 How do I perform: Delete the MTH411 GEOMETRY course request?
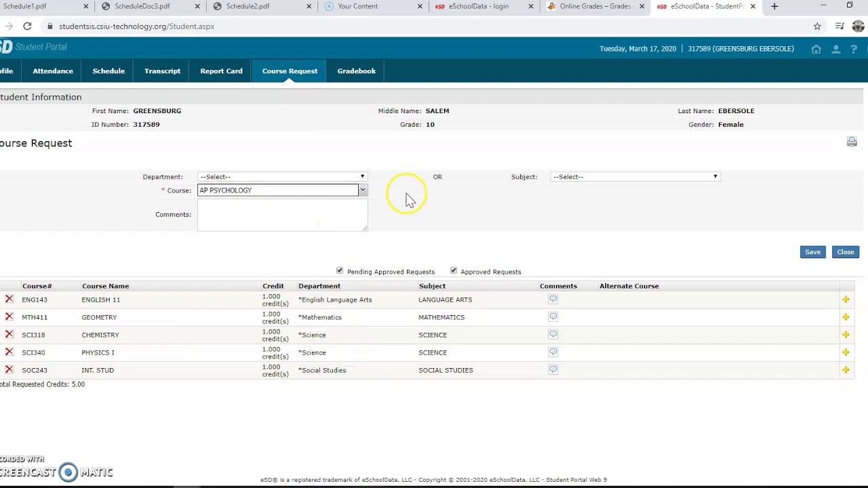9,317
